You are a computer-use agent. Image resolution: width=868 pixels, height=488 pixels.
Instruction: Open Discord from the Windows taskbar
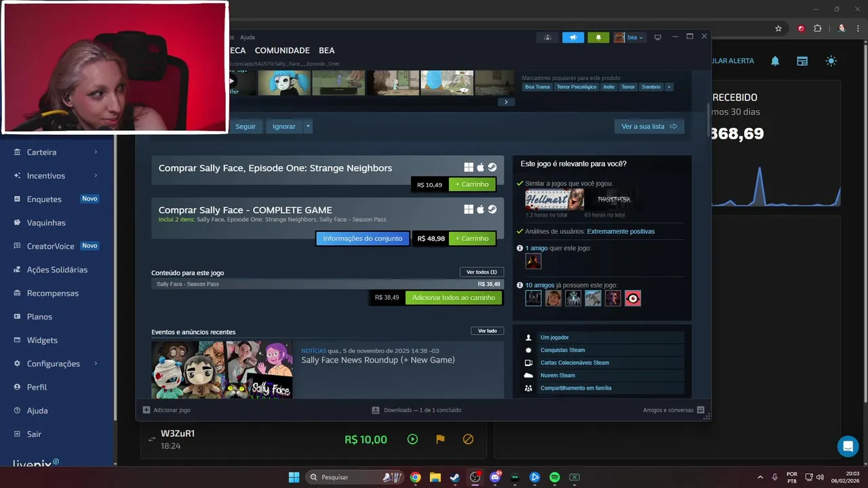point(495,477)
